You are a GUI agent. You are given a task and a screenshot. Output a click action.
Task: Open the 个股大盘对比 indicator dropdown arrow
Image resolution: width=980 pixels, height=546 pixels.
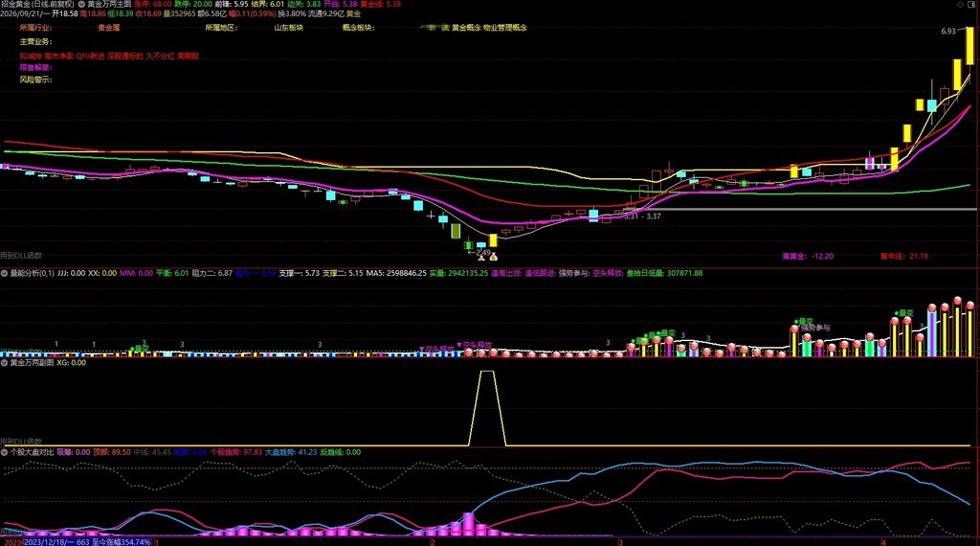tap(5, 452)
